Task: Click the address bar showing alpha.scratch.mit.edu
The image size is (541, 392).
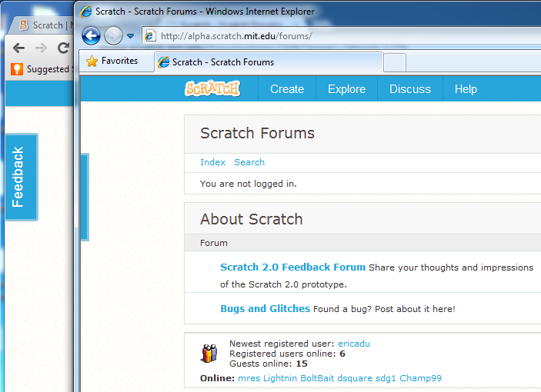Action: (x=339, y=36)
